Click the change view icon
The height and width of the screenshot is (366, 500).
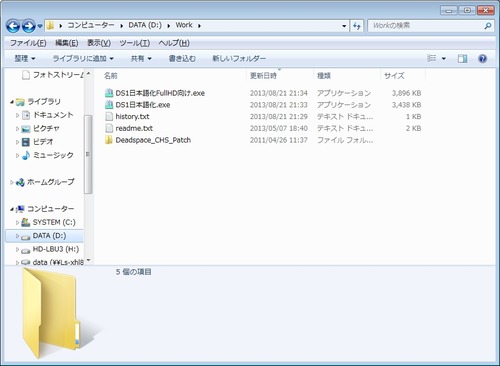coord(432,58)
